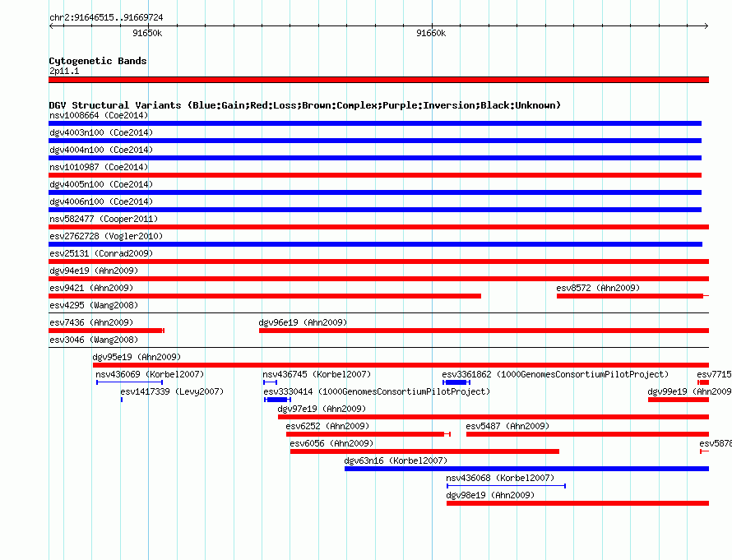
Task: Click the DGV Structural Variants track title
Action: click(305, 105)
